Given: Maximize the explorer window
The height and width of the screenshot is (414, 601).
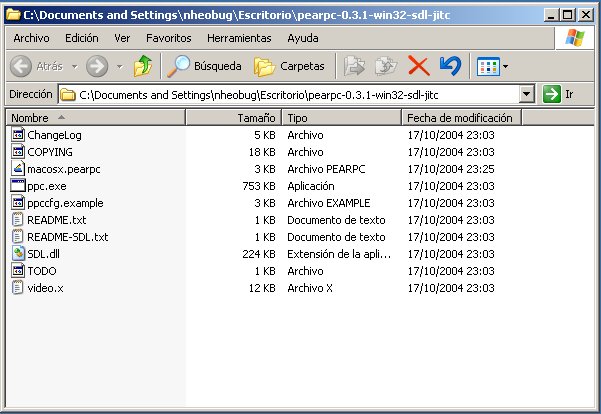Looking at the screenshot, I should tap(568, 15).
